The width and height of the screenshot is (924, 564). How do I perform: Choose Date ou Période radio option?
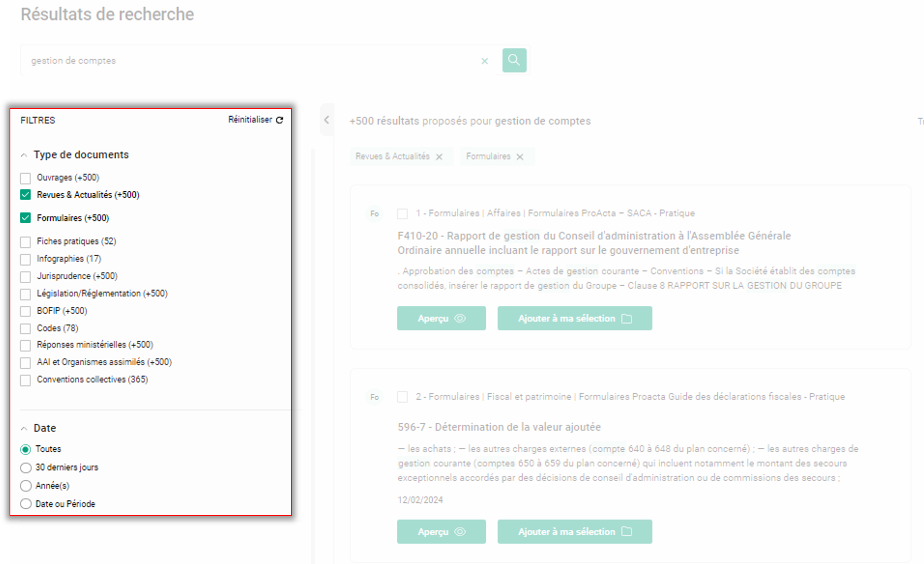click(26, 504)
